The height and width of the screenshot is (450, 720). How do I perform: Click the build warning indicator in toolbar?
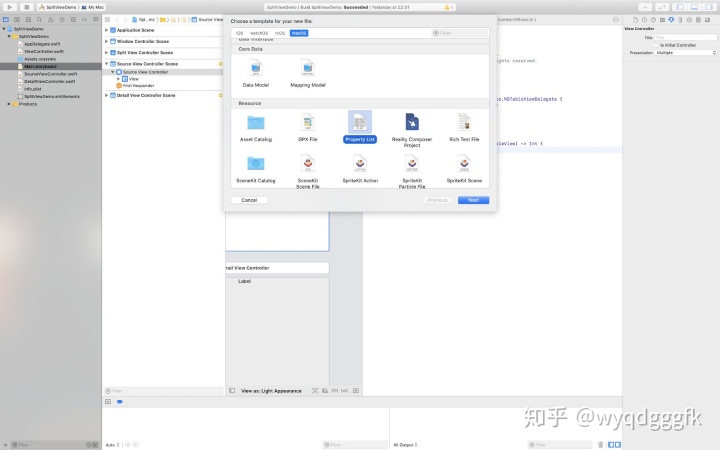tap(448, 7)
